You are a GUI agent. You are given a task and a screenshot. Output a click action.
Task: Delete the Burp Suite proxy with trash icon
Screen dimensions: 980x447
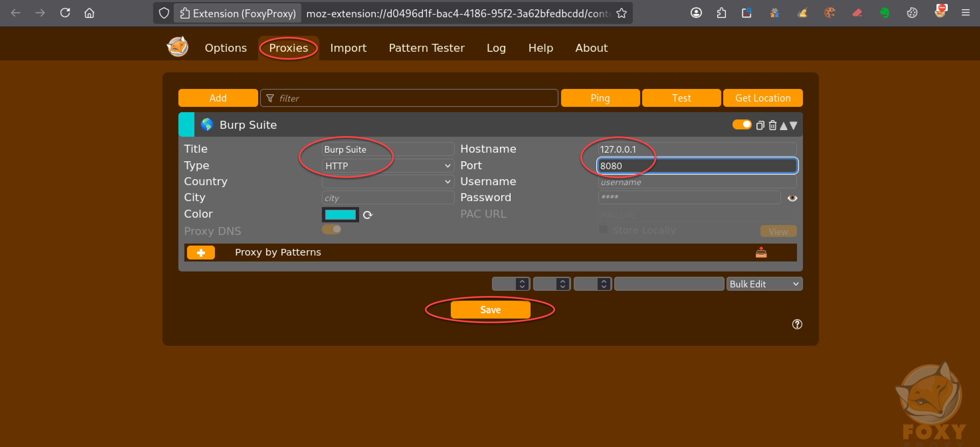[772, 125]
